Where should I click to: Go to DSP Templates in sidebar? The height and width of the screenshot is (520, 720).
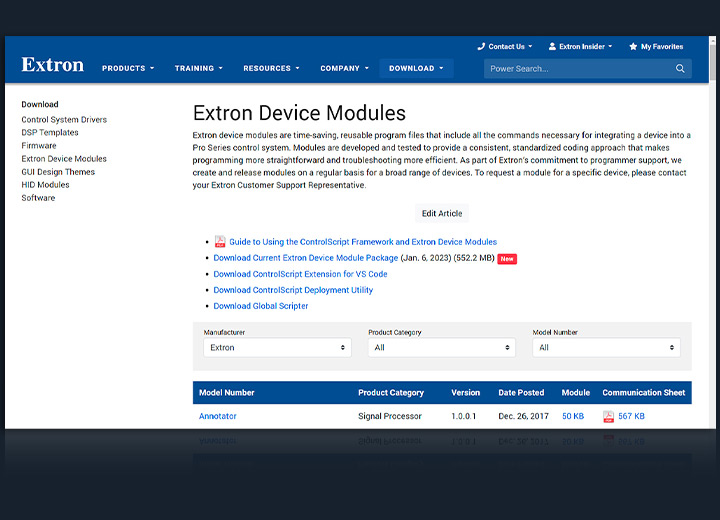[50, 132]
